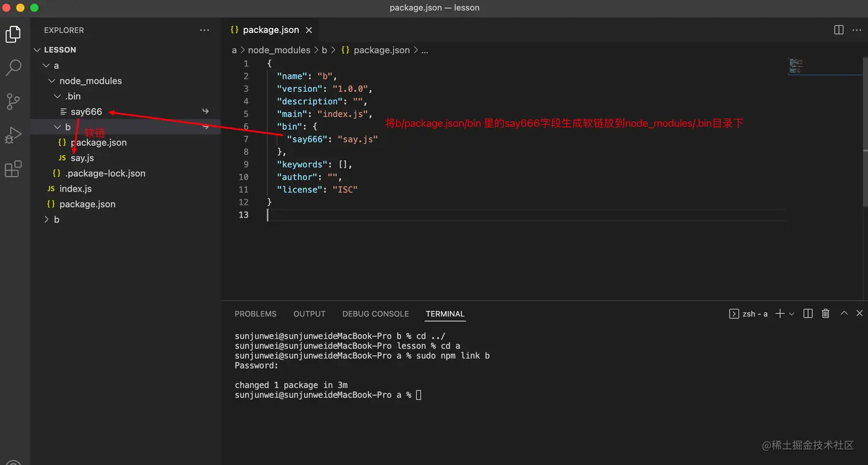Click the "say666": "say.js" line

click(x=332, y=139)
